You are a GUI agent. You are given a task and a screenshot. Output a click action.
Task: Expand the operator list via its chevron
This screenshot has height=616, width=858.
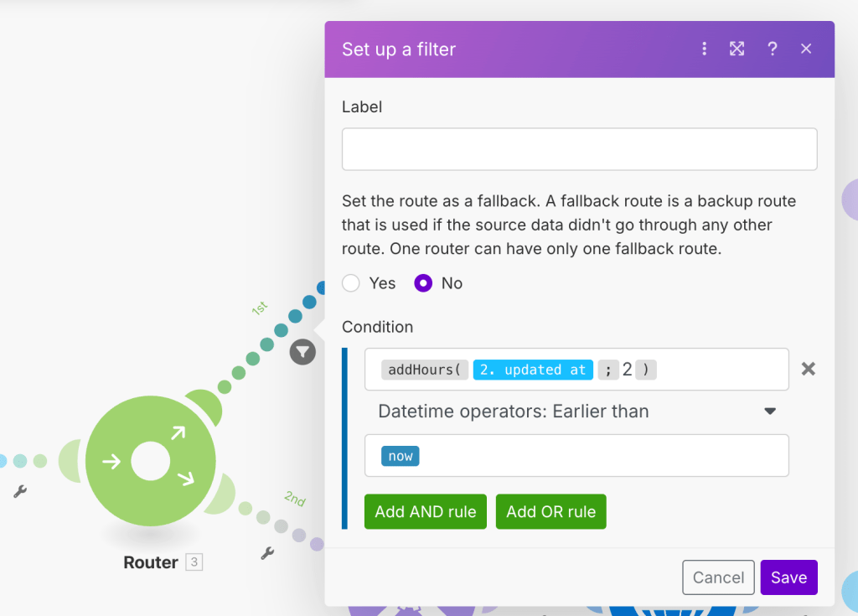click(772, 412)
